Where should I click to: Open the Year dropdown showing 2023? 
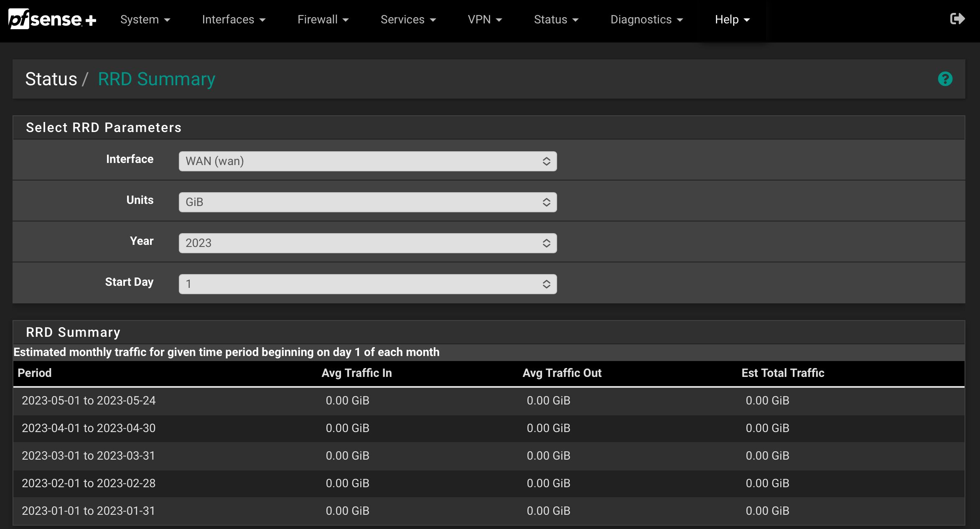(x=367, y=243)
